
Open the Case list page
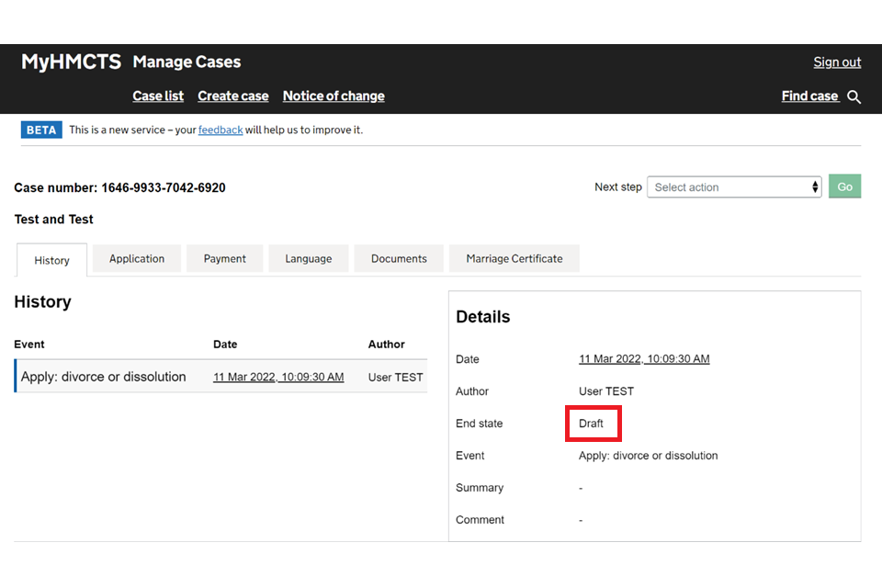coord(158,96)
